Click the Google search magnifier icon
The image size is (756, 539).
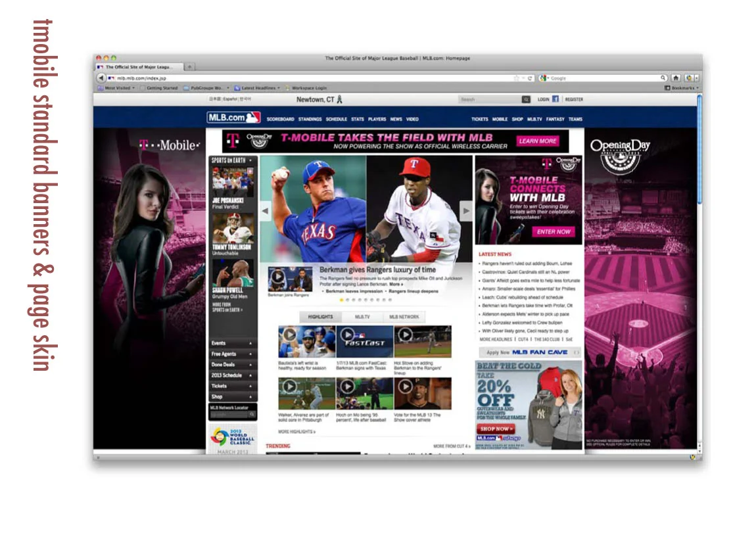pos(663,78)
